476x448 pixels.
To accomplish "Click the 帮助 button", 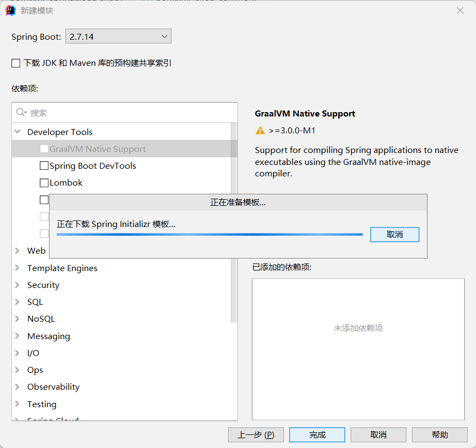I will 440,435.
